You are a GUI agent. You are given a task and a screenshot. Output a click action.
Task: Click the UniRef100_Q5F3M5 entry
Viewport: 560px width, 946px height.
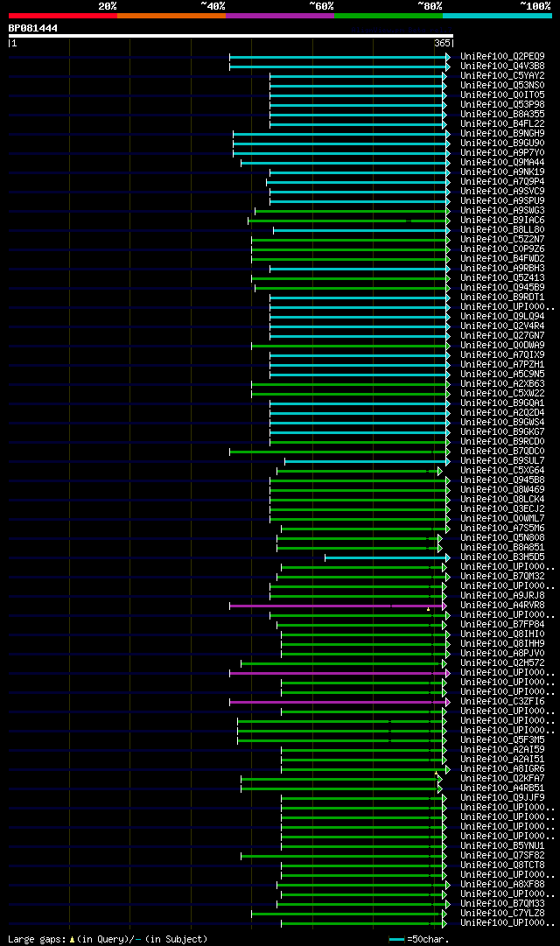[x=502, y=740]
